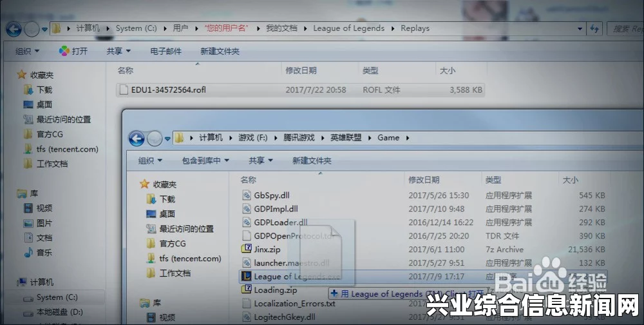644x325 pixels.
Task: Select GDPLoader.dll file icon
Action: coord(247,222)
